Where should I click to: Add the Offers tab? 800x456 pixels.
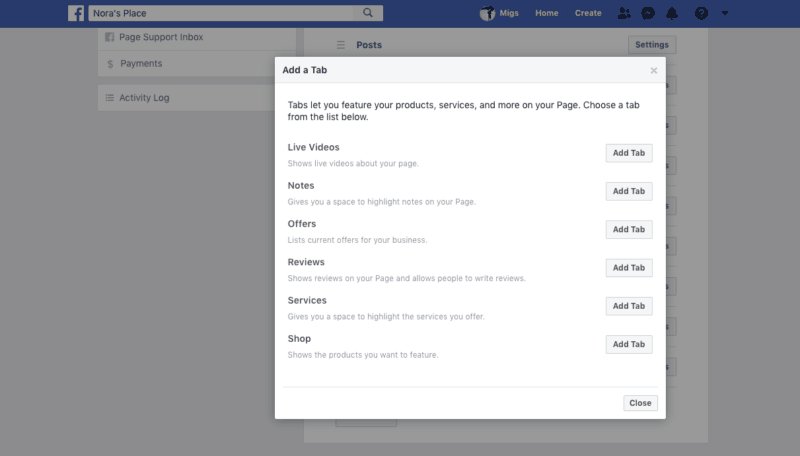pos(629,230)
